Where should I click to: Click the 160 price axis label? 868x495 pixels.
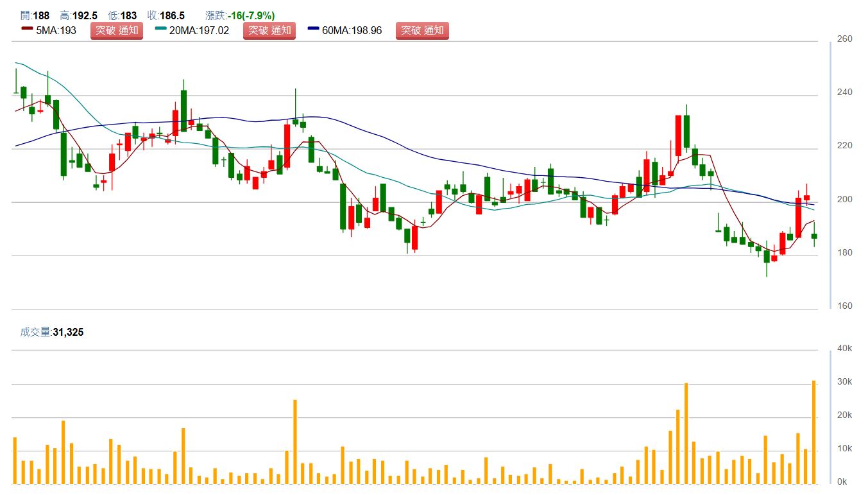click(x=845, y=306)
